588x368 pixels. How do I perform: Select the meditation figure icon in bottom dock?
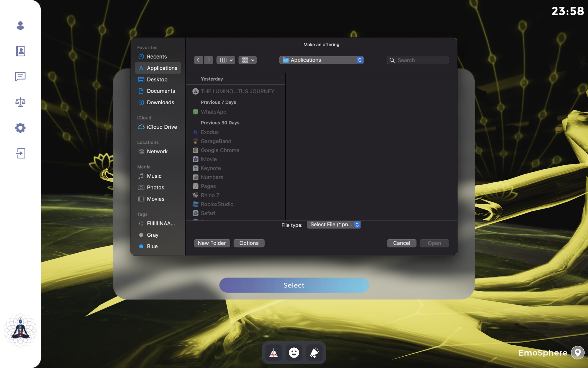(273, 353)
